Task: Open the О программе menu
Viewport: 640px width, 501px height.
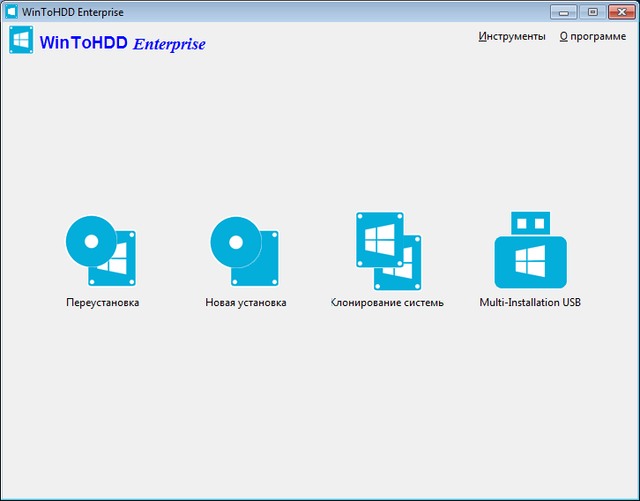Action: click(x=593, y=36)
